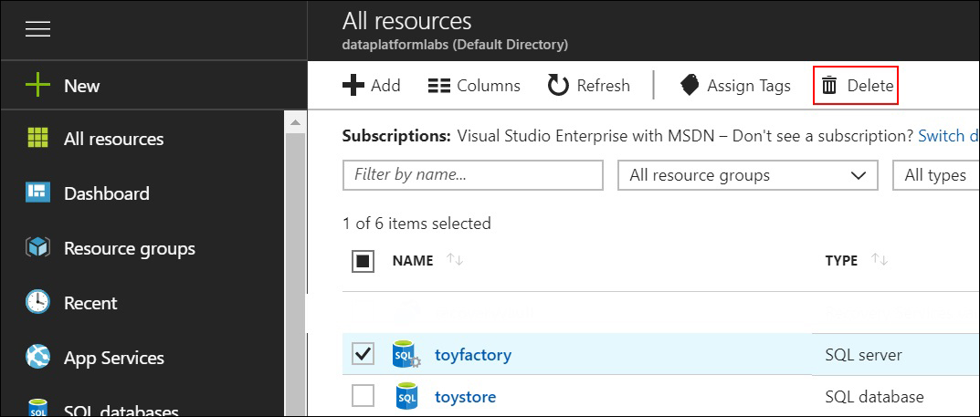Open the toyfactory resource link
The width and height of the screenshot is (980, 417).
tap(473, 355)
